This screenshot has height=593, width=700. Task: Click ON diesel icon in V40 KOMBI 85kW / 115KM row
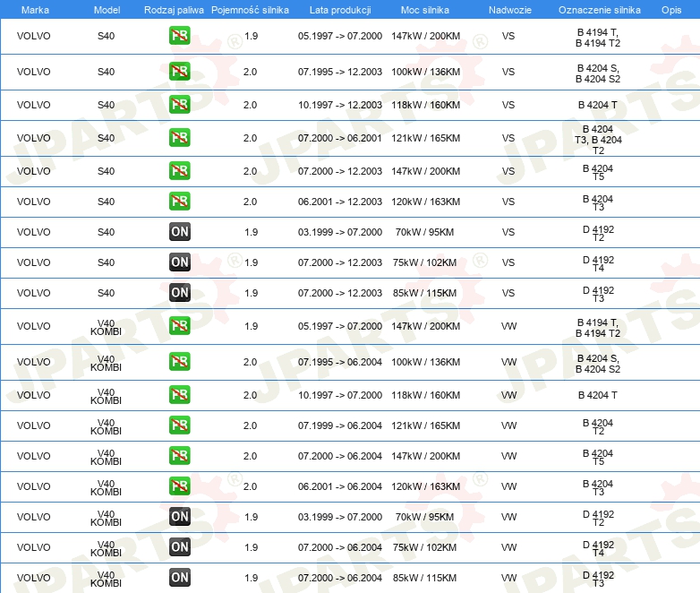click(x=179, y=578)
